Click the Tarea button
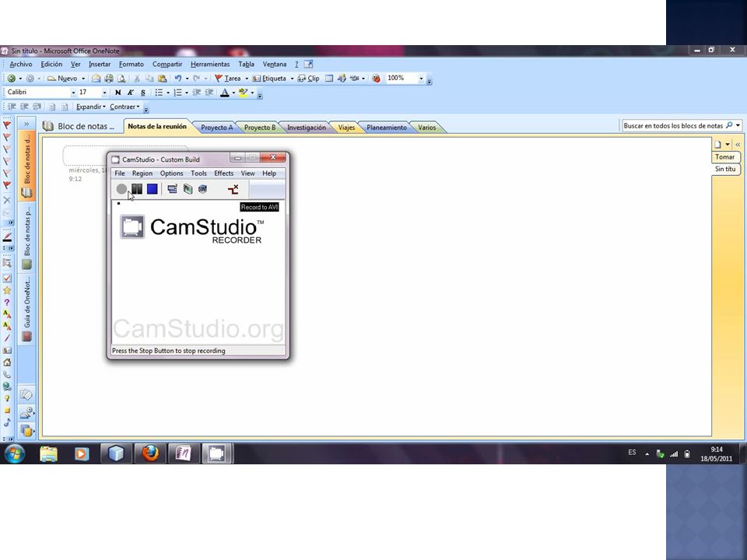 pos(228,78)
